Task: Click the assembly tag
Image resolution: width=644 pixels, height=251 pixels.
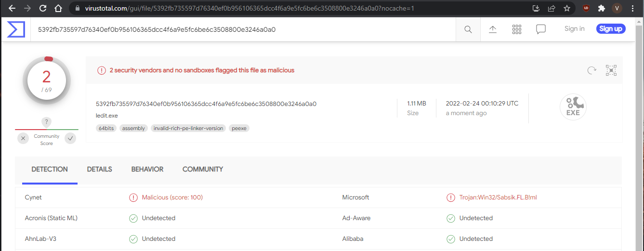Action: click(133, 128)
